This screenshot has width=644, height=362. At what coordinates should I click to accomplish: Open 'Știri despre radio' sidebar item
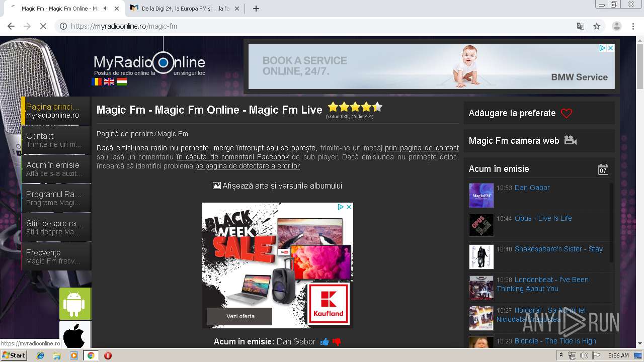click(56, 227)
